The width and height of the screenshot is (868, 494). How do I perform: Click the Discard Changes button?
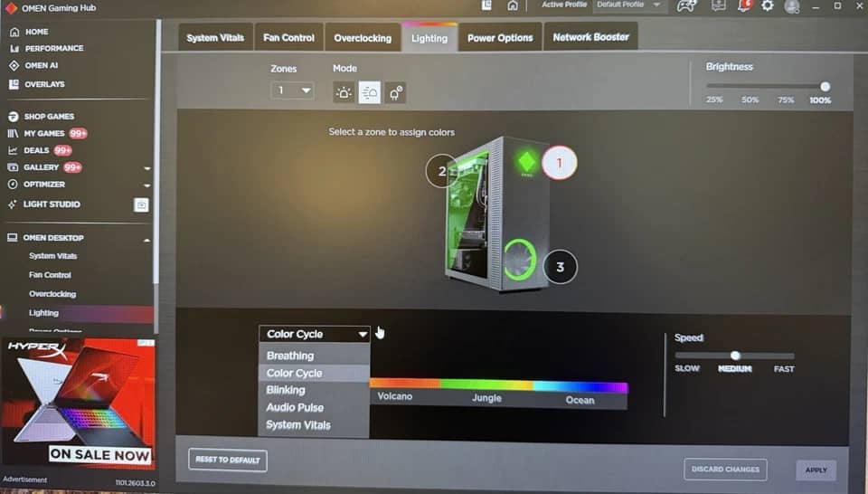pos(725,469)
